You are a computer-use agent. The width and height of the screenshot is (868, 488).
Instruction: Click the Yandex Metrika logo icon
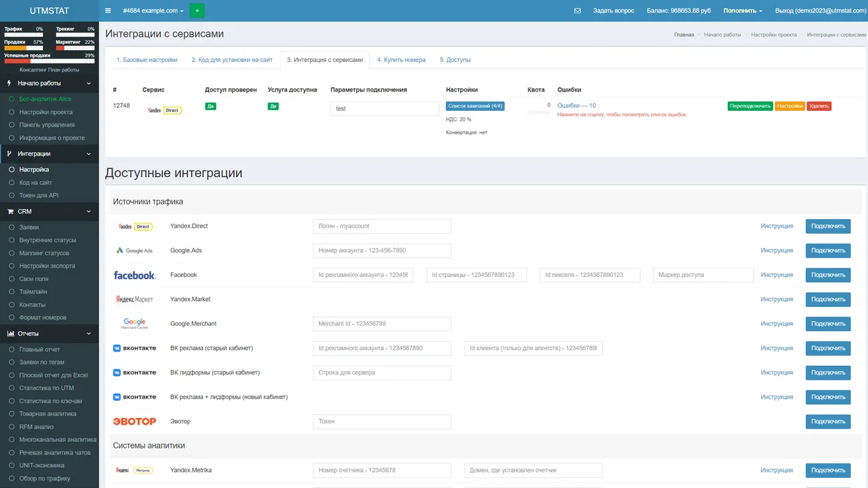click(134, 470)
